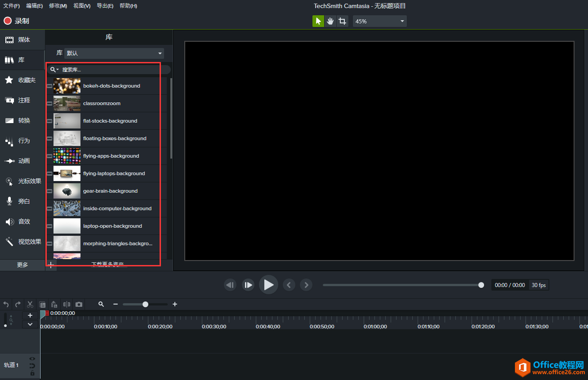Open the 导出(E) menu
This screenshot has width=588, height=380.
point(105,6)
